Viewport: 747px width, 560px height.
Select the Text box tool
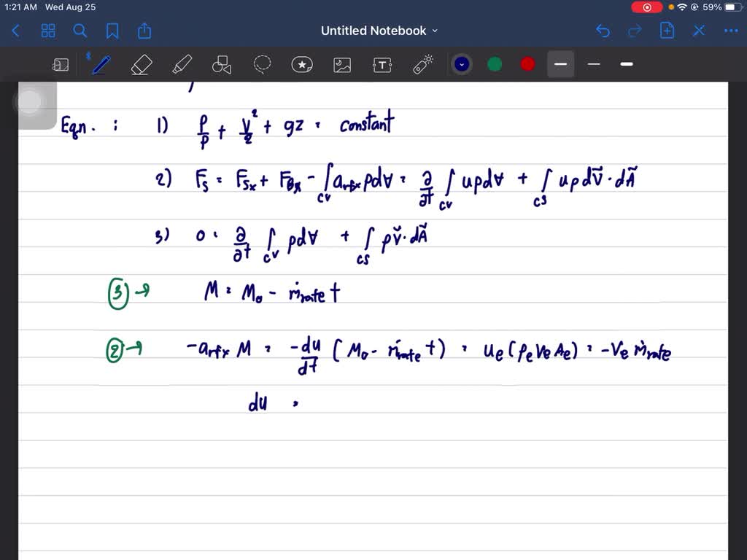382,65
